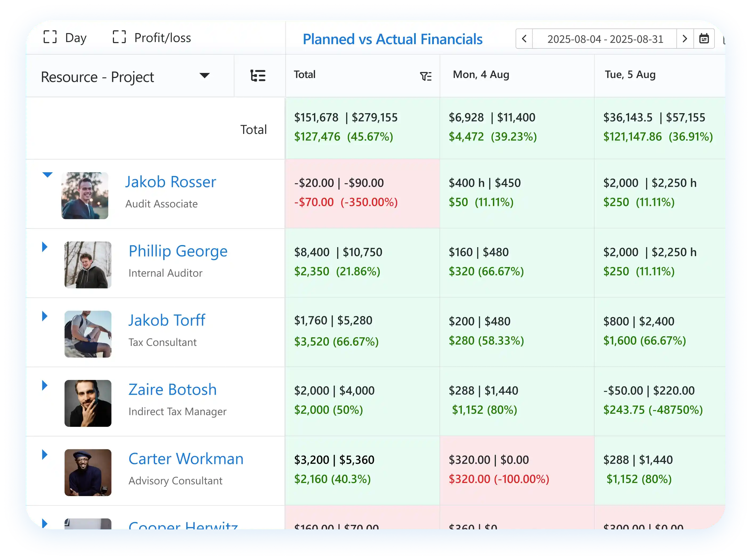
Task: Open Phillip George's profile link
Action: point(178,251)
